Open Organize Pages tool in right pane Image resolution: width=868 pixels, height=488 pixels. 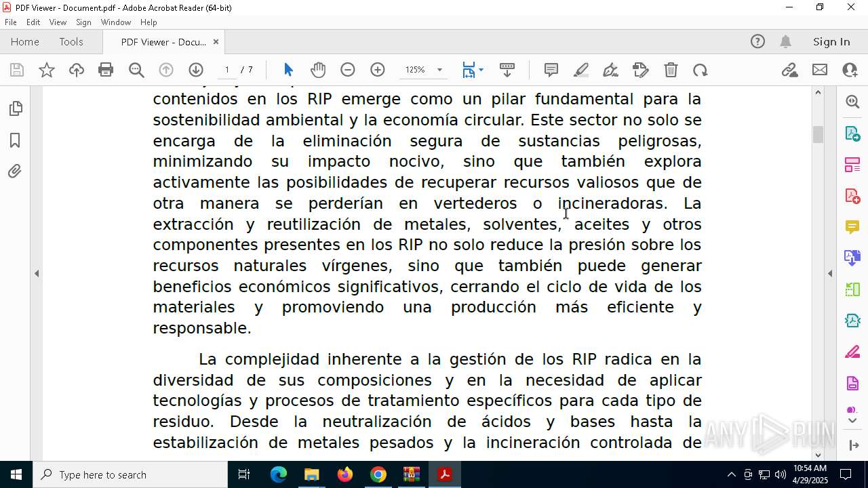852,164
